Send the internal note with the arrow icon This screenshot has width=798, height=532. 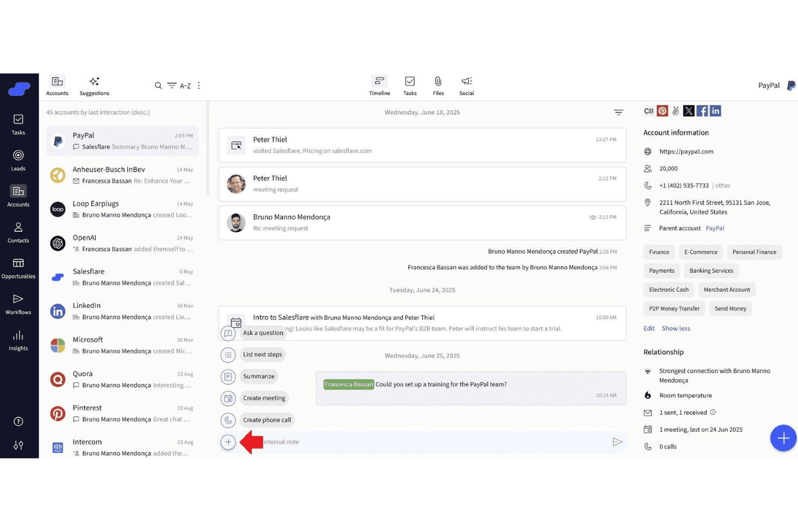(x=617, y=442)
